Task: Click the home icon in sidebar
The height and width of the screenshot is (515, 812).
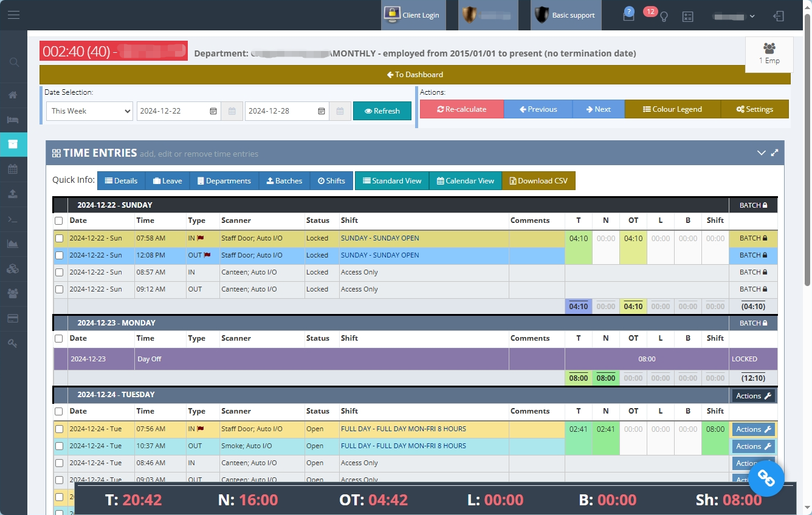Action: [13, 95]
